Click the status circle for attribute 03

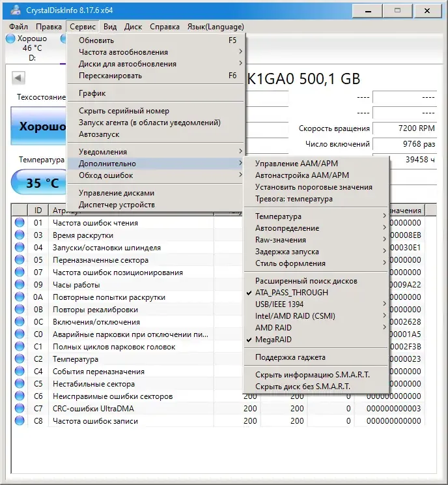click(x=20, y=235)
